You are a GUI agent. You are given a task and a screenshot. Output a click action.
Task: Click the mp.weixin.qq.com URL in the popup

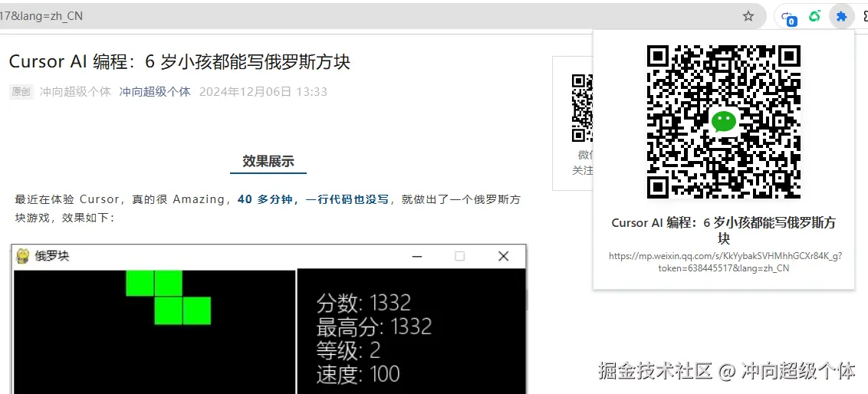[724, 261]
